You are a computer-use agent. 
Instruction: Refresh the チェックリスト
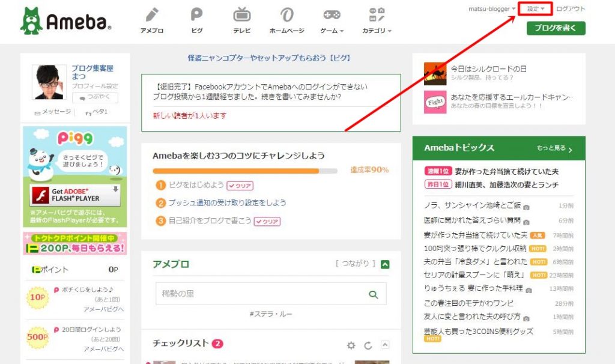pos(368,345)
